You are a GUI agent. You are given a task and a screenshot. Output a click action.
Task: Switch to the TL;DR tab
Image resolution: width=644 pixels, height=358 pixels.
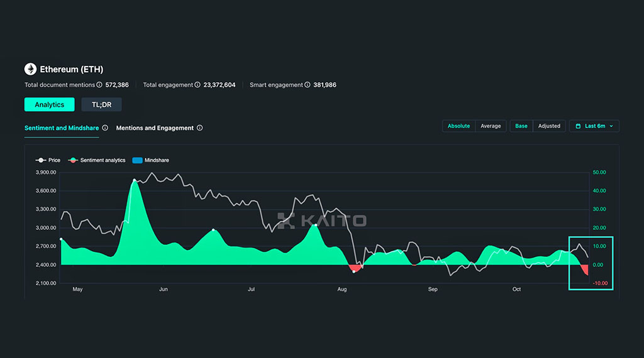pos(101,104)
